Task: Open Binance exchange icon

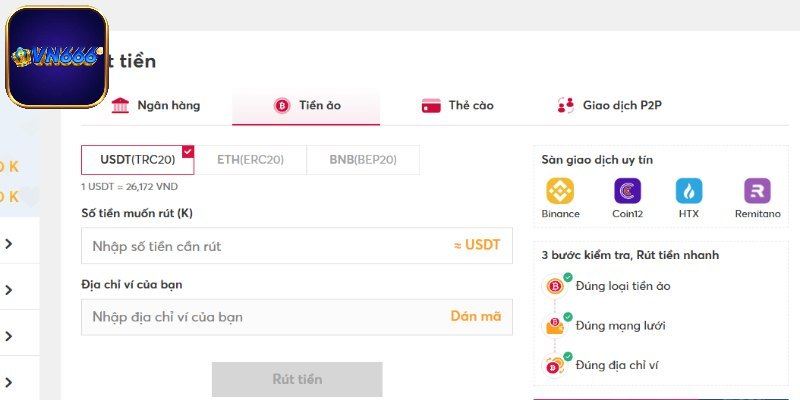Action: (x=560, y=191)
